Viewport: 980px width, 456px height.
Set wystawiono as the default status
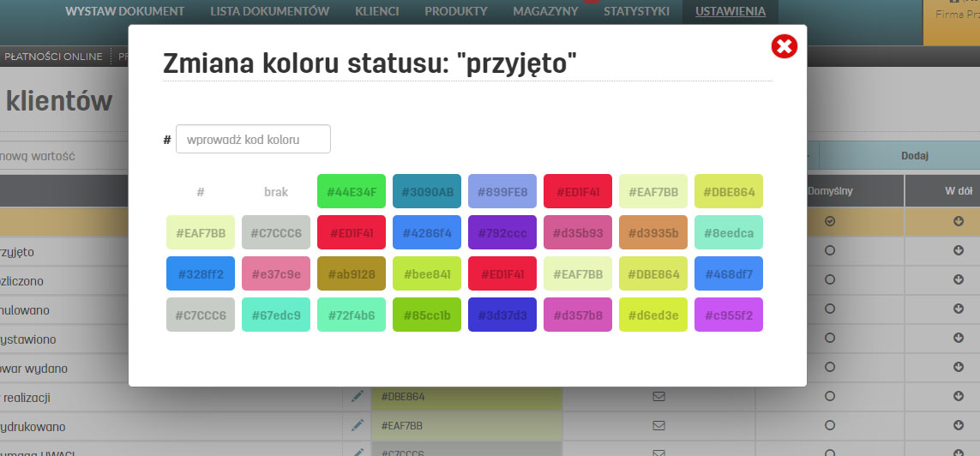(830, 338)
